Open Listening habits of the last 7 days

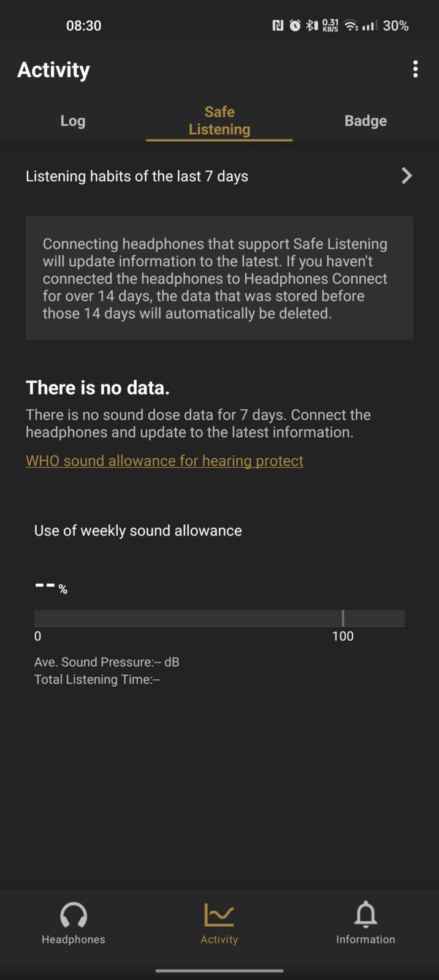(x=137, y=176)
